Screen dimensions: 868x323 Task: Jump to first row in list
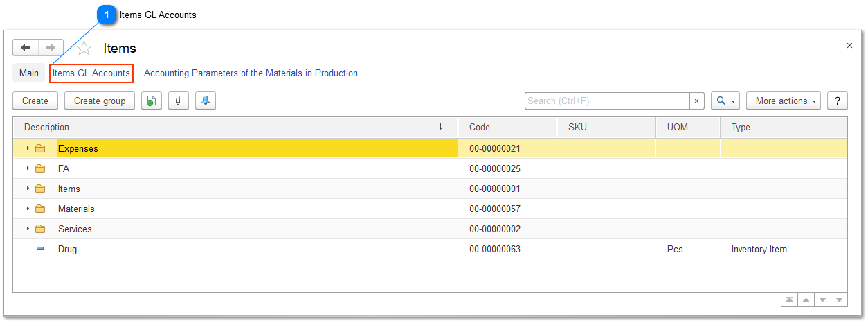789,300
